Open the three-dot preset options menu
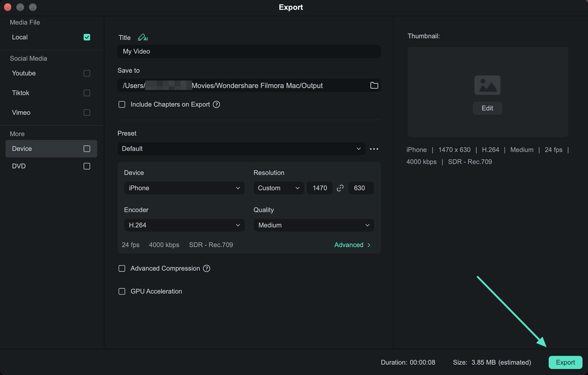 [374, 149]
